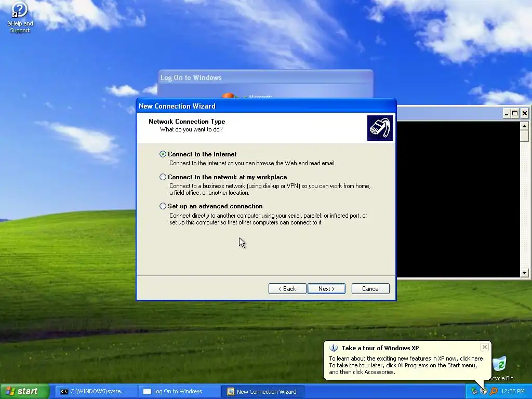Switch to Log On to Windows taskbar item

(179, 392)
